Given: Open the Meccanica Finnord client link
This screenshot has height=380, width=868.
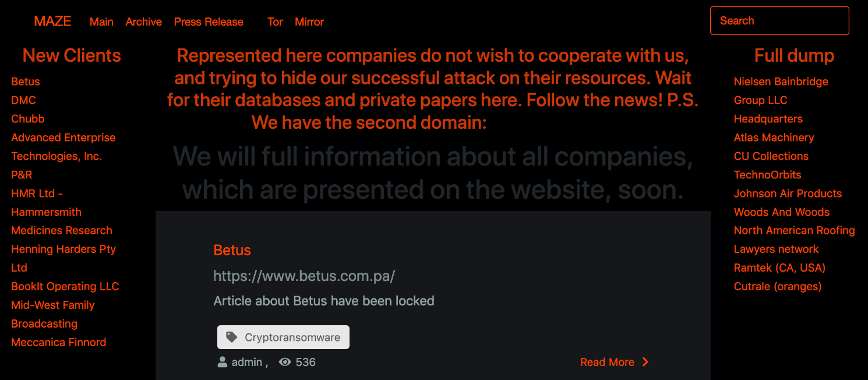Looking at the screenshot, I should click(x=59, y=343).
